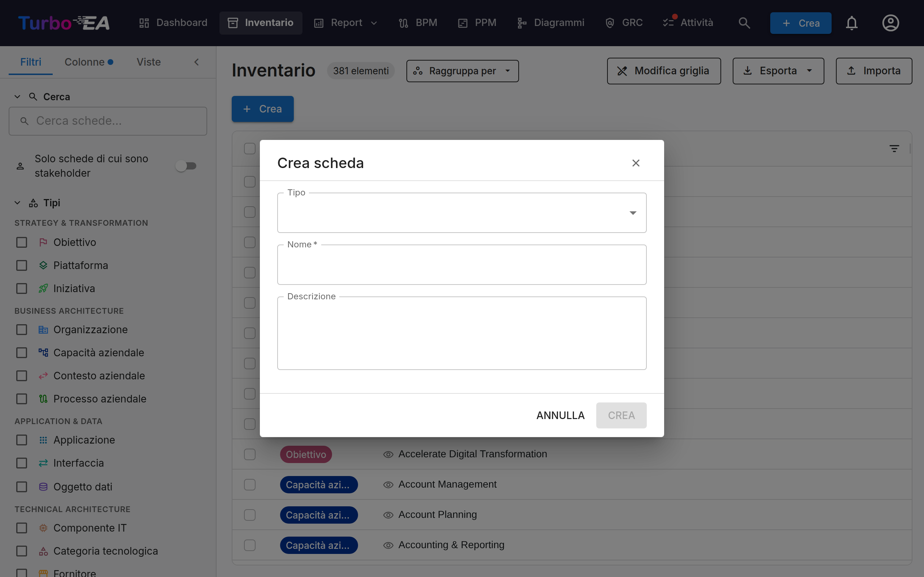
Task: Close the Crea scheda dialog
Action: coord(636,163)
